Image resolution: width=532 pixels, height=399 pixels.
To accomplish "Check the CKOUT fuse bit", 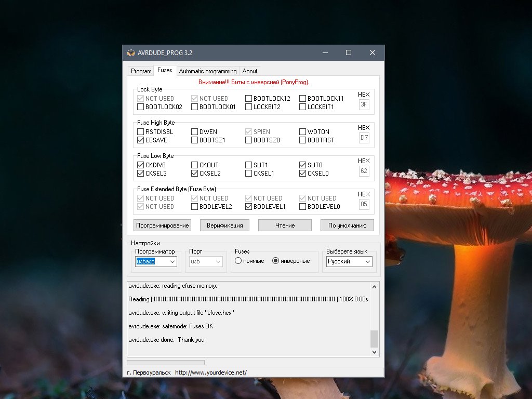I will click(195, 165).
